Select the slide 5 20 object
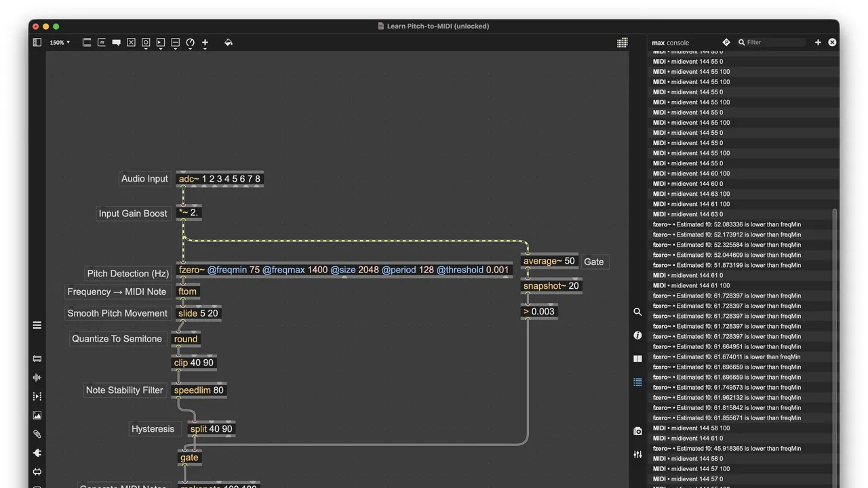The height and width of the screenshot is (488, 868). point(198,313)
